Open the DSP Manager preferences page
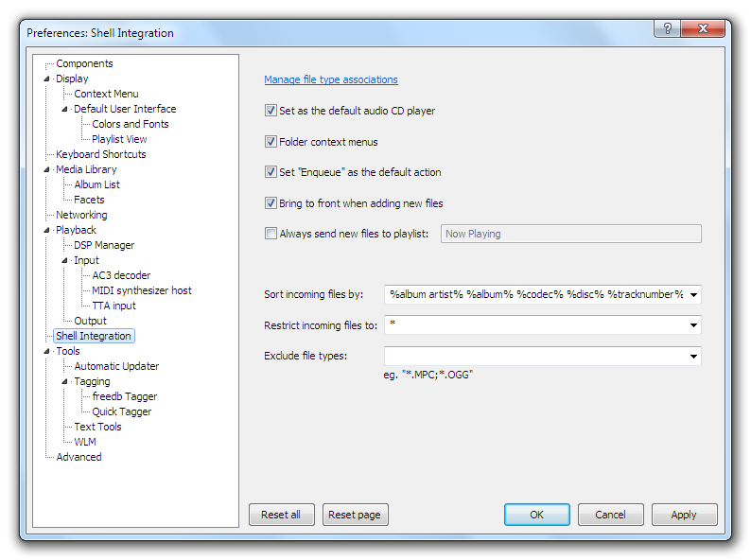This screenshot has width=751, height=560. click(104, 245)
